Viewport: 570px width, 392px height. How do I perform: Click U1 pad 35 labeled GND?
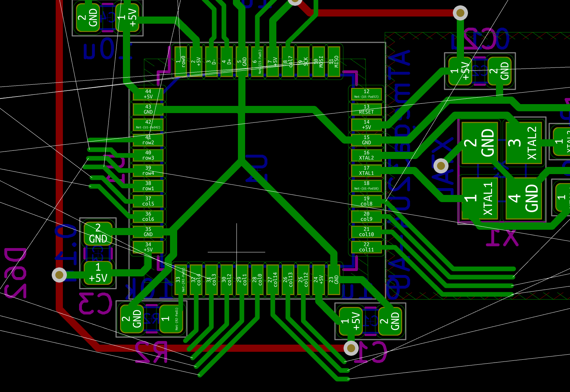(x=148, y=232)
